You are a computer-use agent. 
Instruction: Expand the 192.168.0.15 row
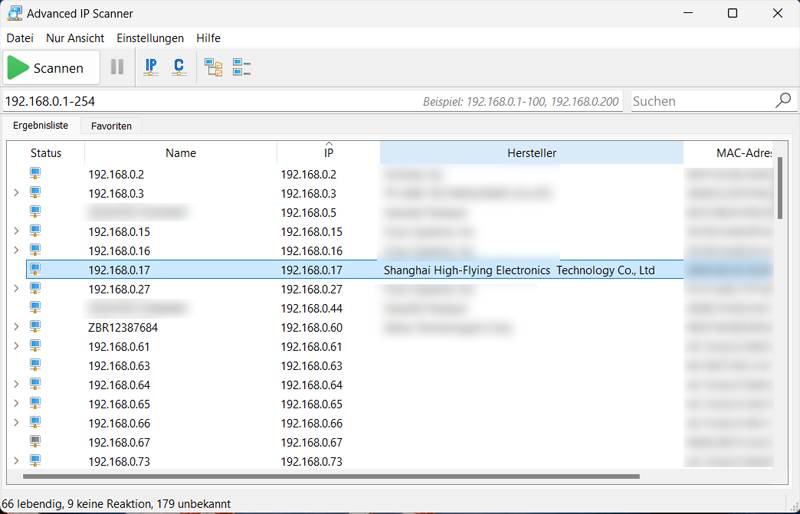click(x=16, y=231)
